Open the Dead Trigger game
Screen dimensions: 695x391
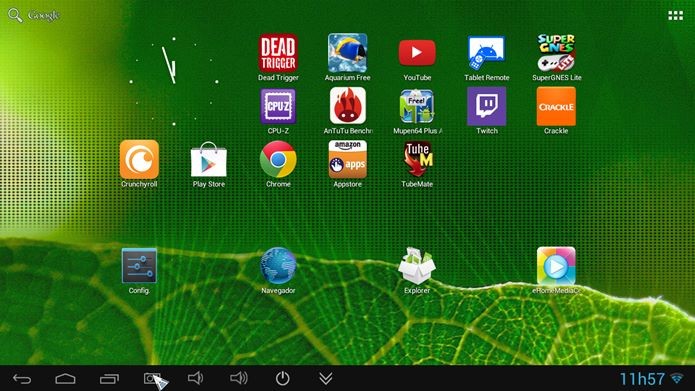(278, 53)
